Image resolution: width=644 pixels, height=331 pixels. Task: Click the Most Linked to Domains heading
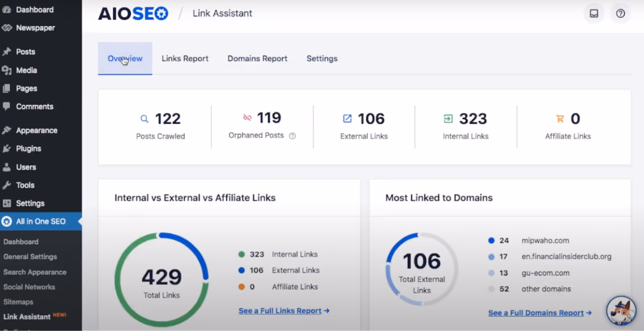point(439,198)
